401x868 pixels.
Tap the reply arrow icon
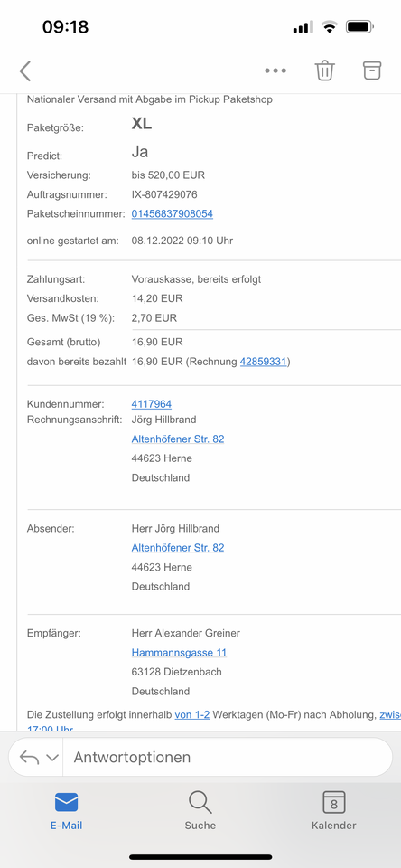29,758
